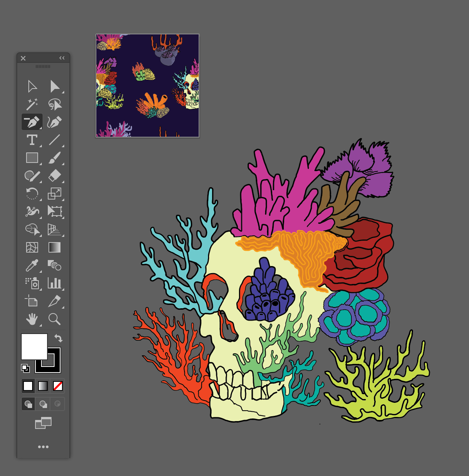Activate the Curvature tool
The image size is (469, 476).
pos(55,122)
